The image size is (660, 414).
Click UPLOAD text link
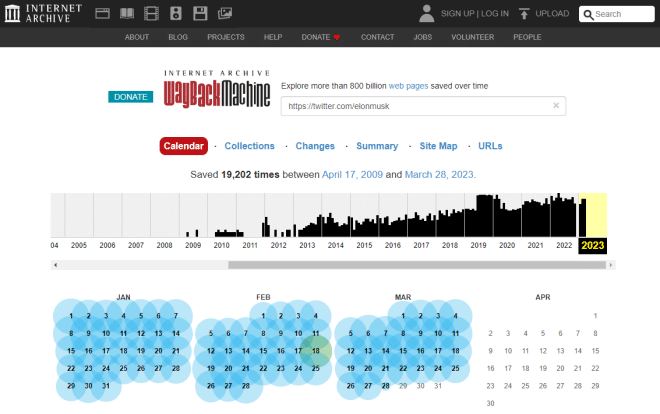pyautogui.click(x=552, y=13)
